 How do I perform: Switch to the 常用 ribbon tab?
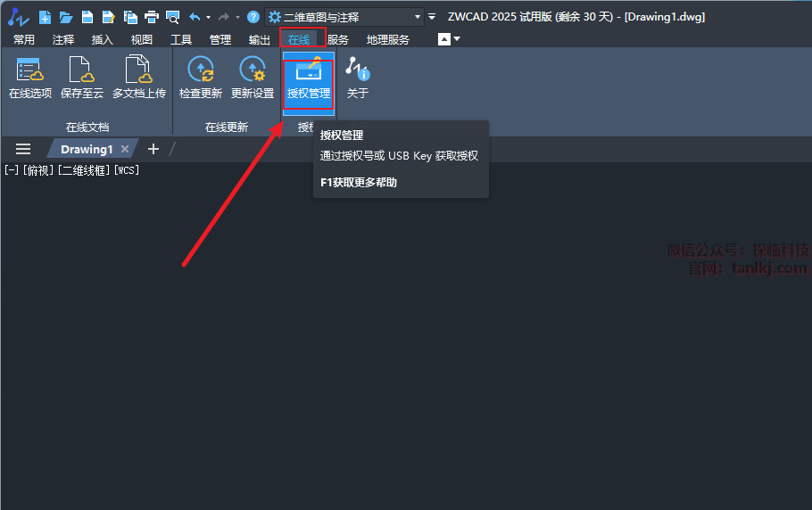point(24,40)
